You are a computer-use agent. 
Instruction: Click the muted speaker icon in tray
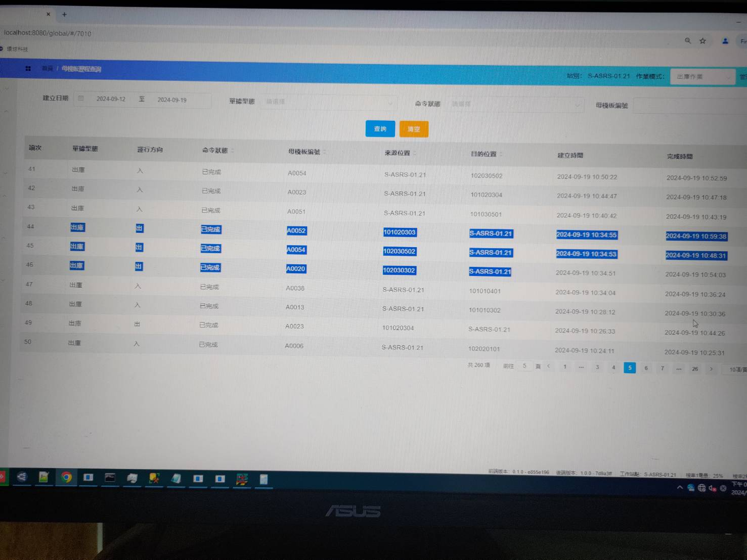(x=712, y=488)
